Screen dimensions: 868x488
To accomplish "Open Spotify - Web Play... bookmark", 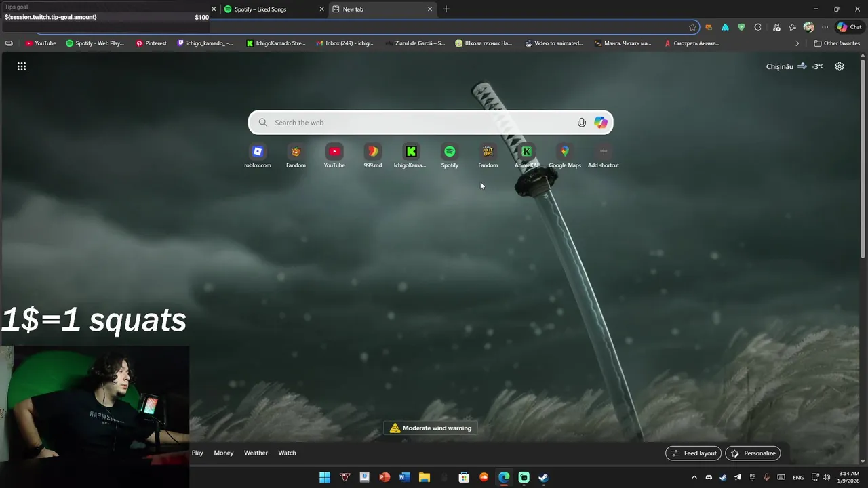I will [95, 43].
